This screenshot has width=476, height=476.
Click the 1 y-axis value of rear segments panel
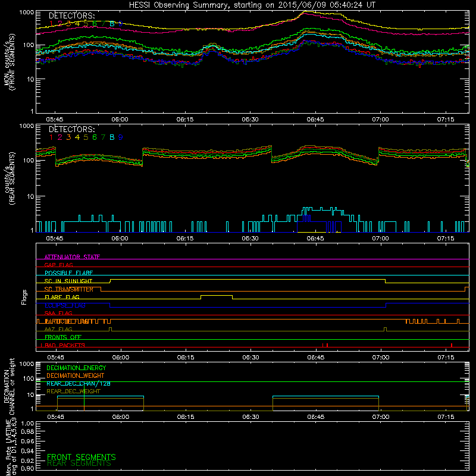pyautogui.click(x=32, y=231)
